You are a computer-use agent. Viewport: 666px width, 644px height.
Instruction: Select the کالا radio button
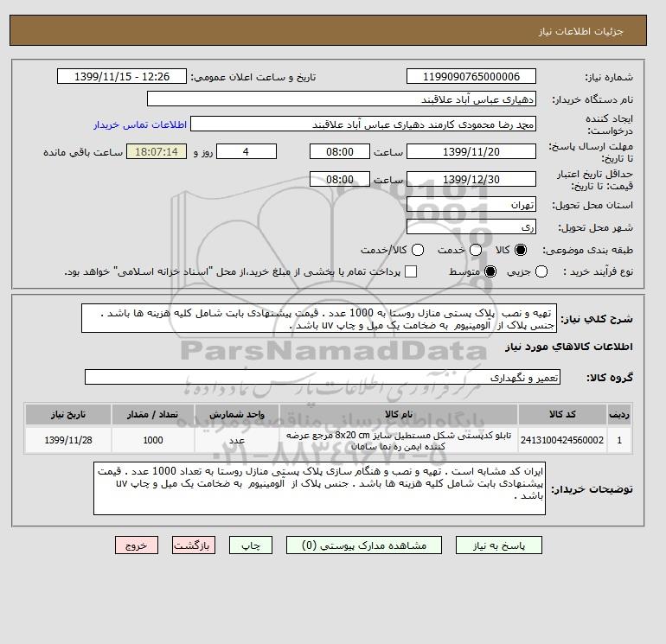521,251
